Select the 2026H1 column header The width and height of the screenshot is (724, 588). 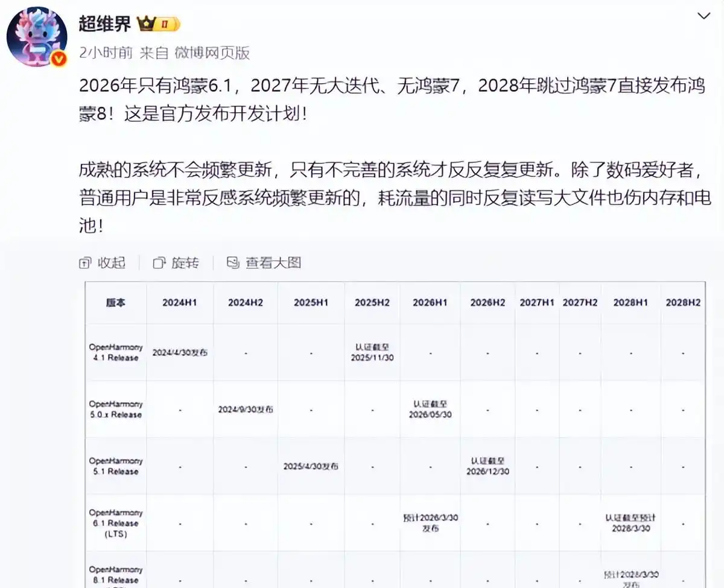coord(430,303)
